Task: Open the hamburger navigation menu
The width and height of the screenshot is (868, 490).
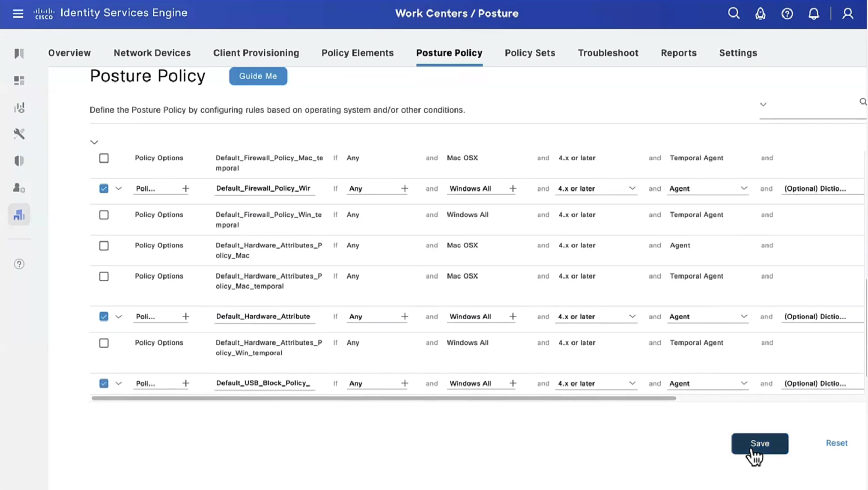Action: [x=18, y=13]
